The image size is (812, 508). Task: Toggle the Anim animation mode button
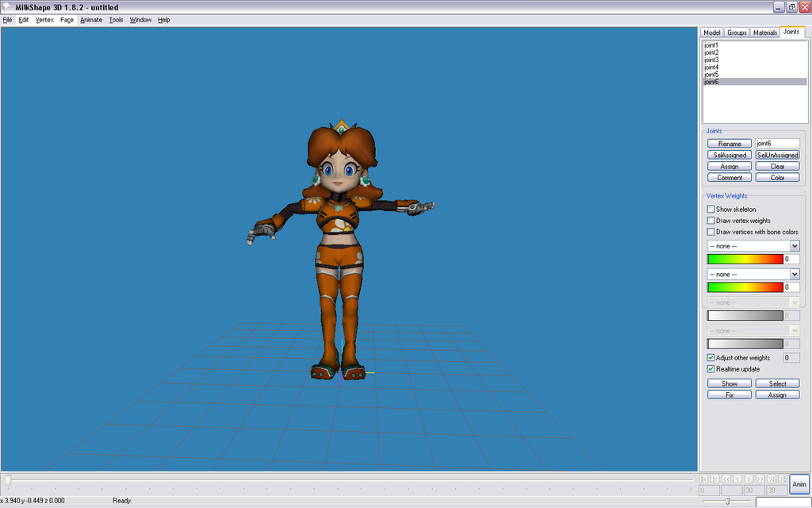799,484
